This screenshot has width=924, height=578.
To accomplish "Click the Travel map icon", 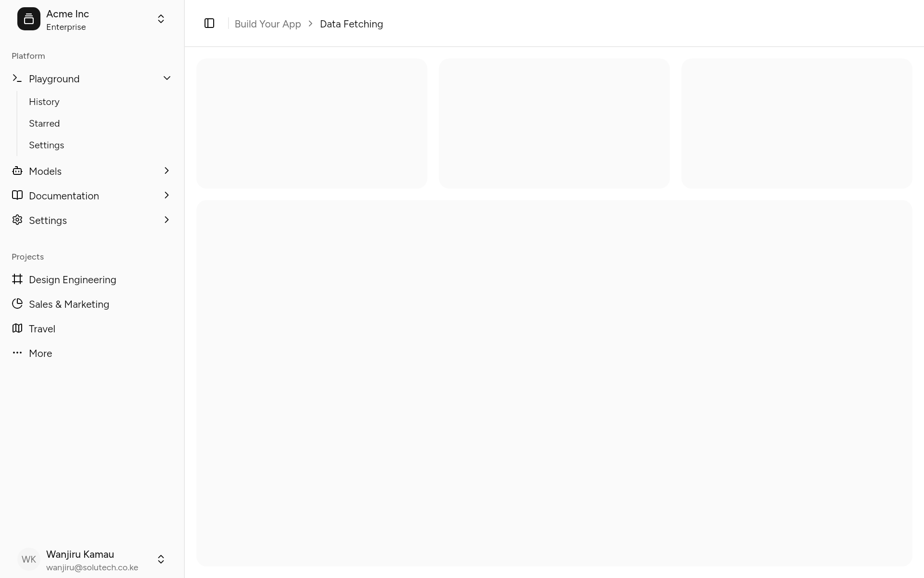I will (x=17, y=328).
